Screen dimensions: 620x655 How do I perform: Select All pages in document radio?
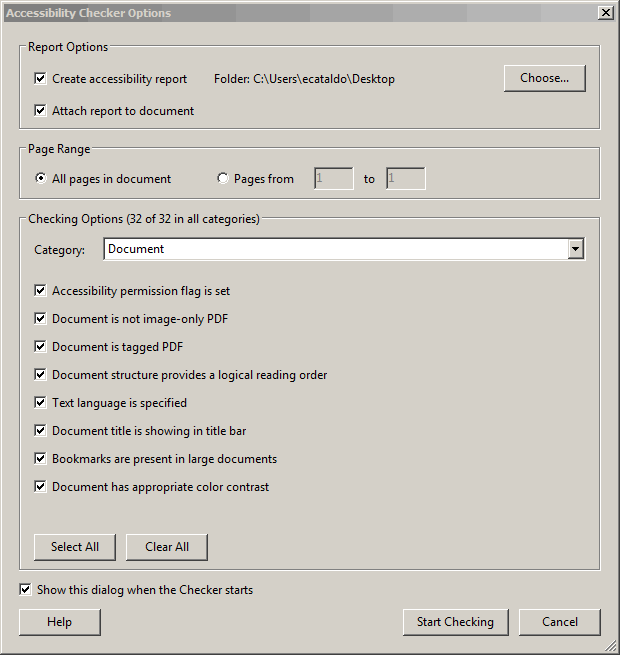click(41, 179)
